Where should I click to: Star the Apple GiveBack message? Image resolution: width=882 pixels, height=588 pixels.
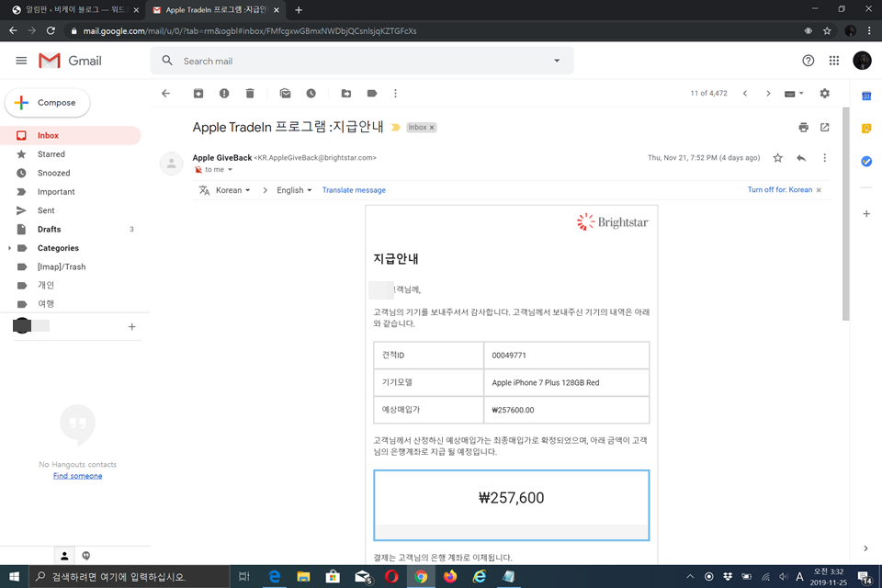[777, 158]
